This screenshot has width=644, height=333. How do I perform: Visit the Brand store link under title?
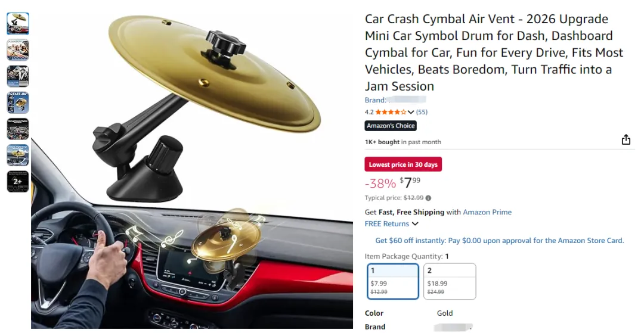click(x=395, y=99)
